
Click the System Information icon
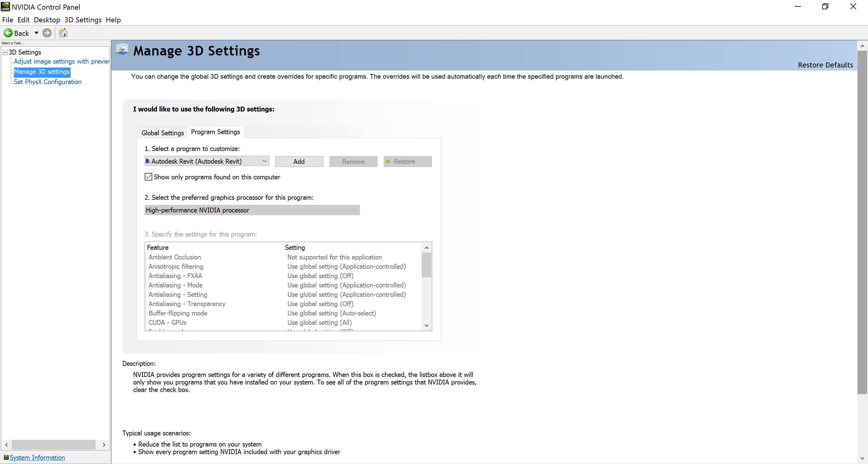pos(6,457)
